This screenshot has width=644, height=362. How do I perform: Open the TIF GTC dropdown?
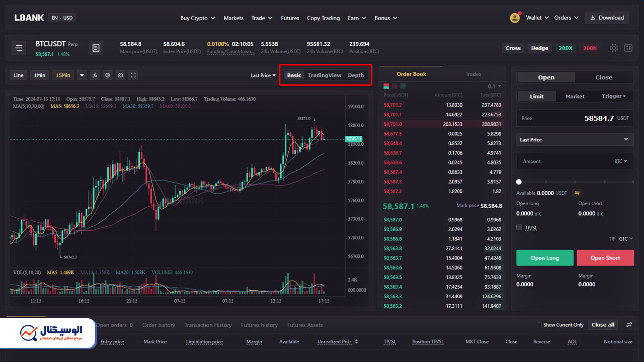click(626, 239)
